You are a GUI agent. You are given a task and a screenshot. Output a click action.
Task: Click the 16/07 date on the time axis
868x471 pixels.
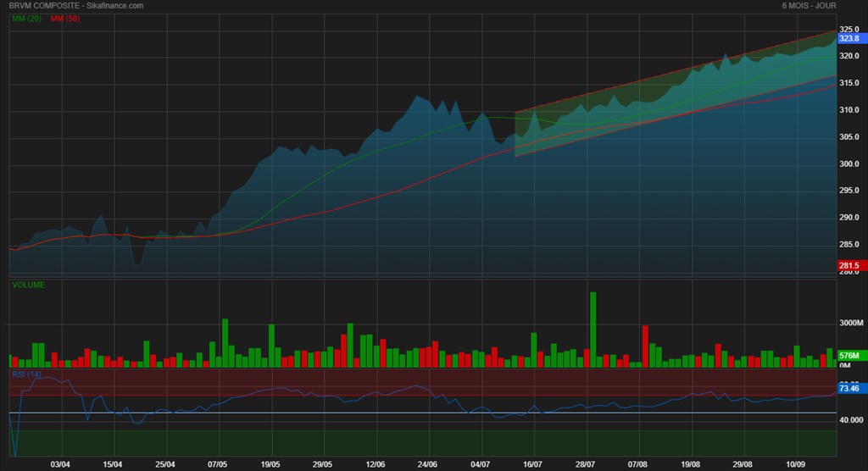pyautogui.click(x=532, y=464)
